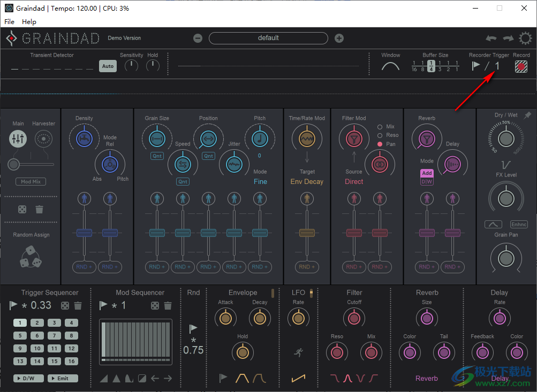This screenshot has width=537, height=392.
Task: Click the Mod Sequencer bar display
Action: (x=135, y=342)
